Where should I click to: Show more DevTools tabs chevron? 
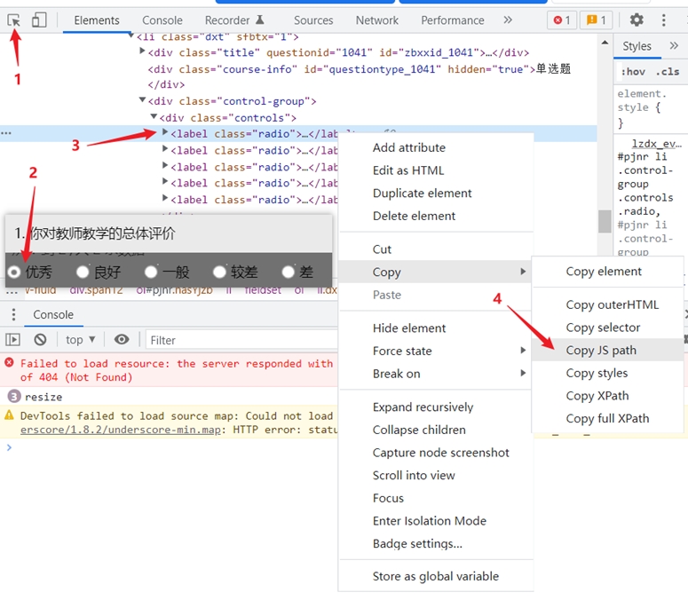pos(508,20)
